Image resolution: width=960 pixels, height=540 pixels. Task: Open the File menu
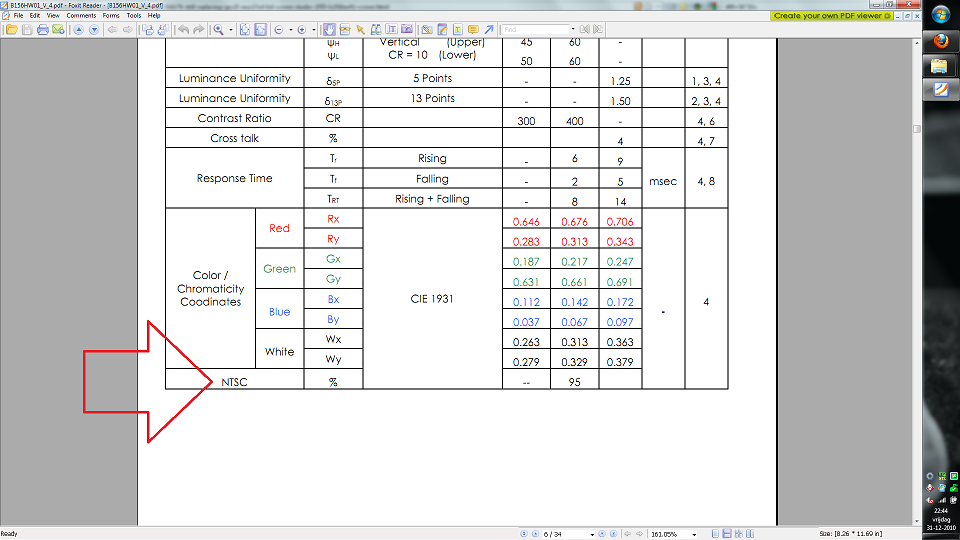point(18,16)
